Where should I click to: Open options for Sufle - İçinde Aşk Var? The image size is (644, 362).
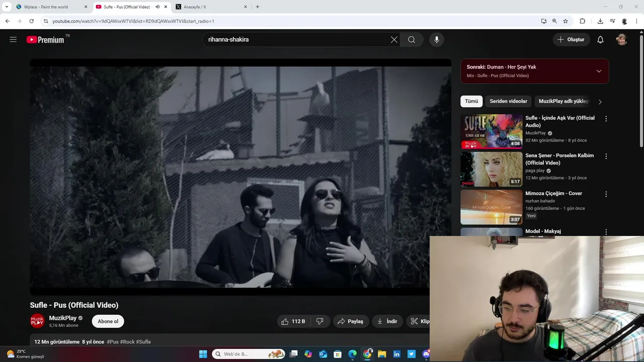606,119
